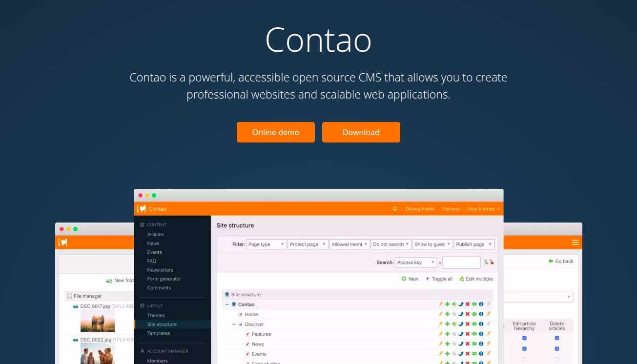Toggle visibility of the News page
The height and width of the screenshot is (364, 637).
pyautogui.click(x=474, y=344)
